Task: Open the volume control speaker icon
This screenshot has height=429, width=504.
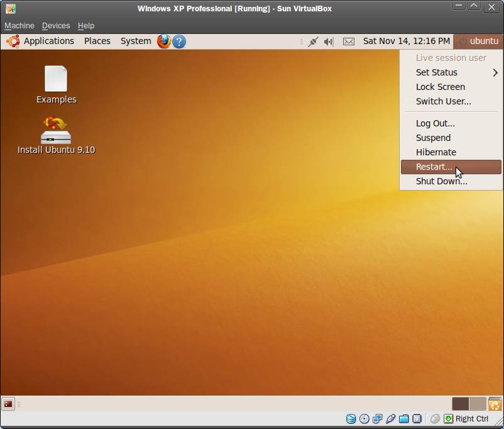Action: [329, 42]
